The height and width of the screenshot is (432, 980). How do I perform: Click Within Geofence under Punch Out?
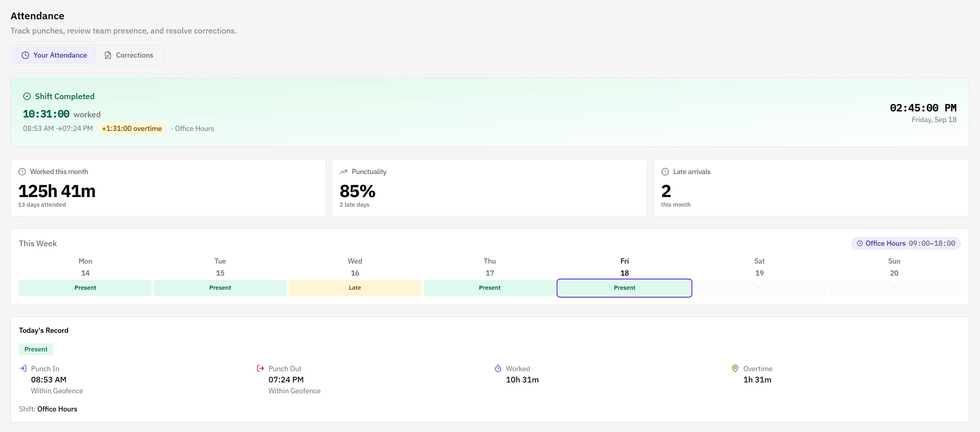click(294, 391)
